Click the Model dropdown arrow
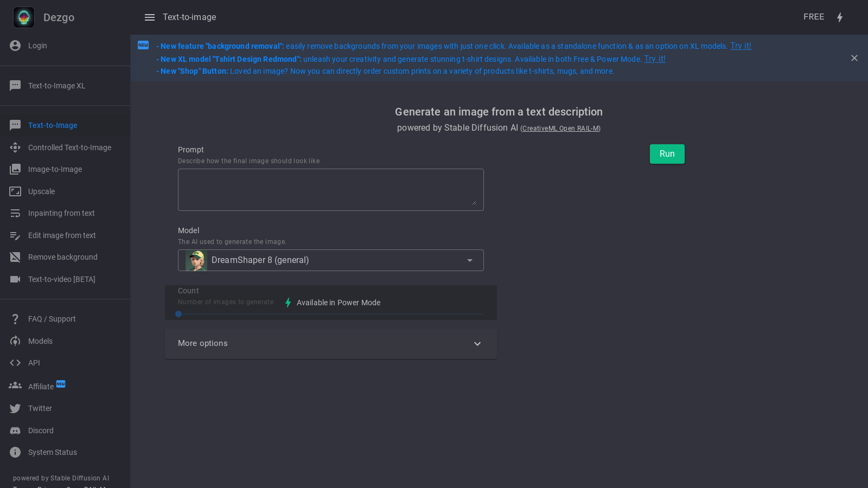The image size is (868, 488). tap(470, 260)
